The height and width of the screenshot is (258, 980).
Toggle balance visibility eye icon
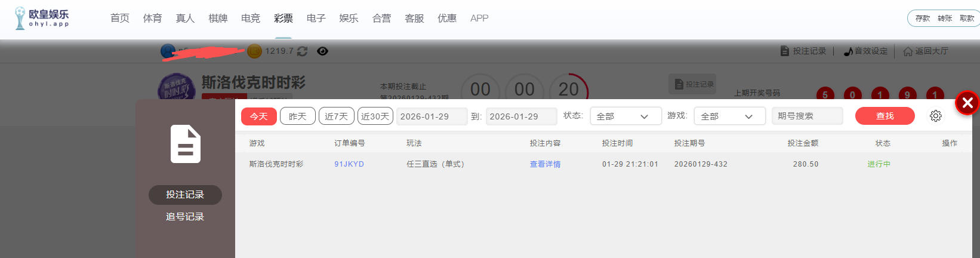tap(322, 51)
